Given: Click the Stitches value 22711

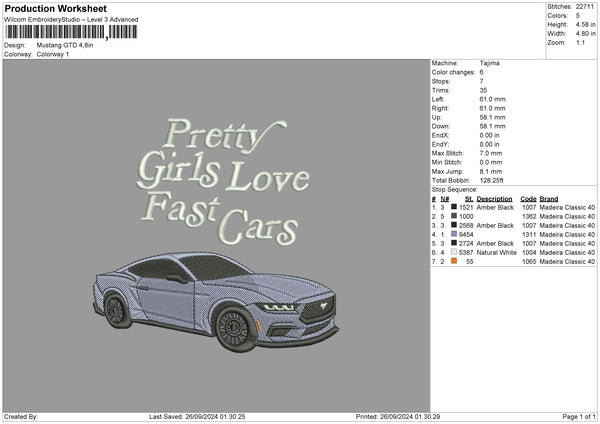Looking at the screenshot, I should pos(585,7).
